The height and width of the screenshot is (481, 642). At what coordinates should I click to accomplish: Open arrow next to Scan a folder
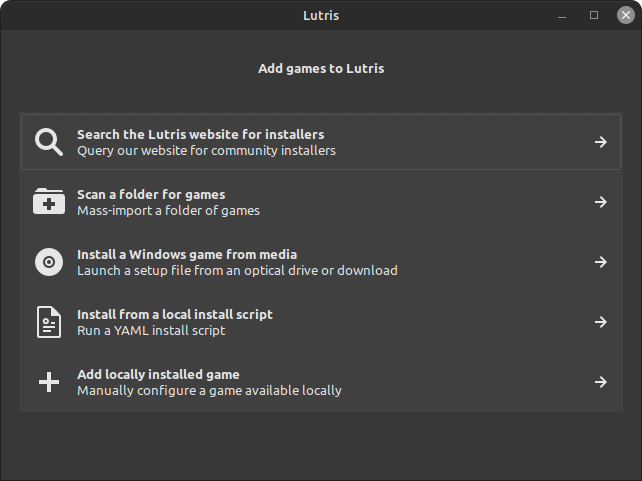pos(601,202)
